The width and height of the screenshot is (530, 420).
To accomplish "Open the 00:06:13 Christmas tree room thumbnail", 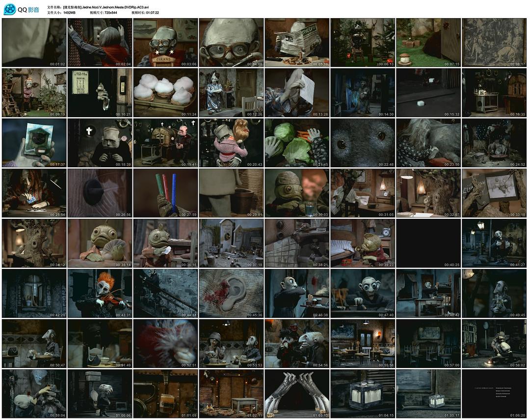I will (x=363, y=43).
